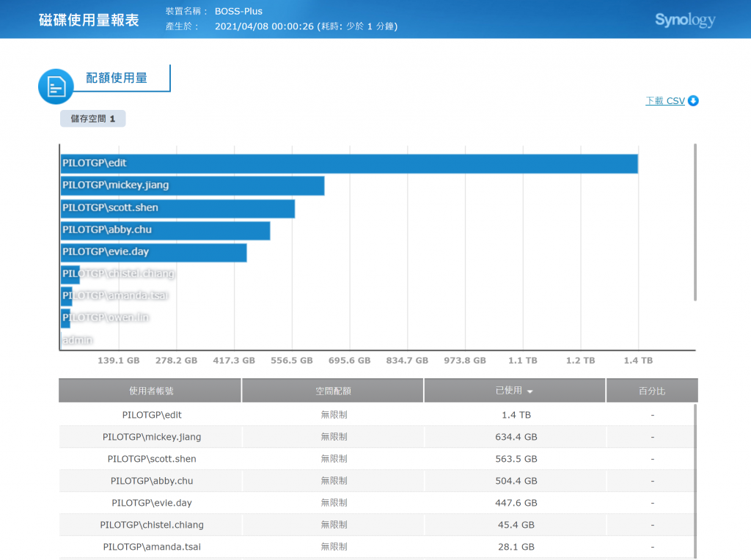Click PILOTGP\chistel.chiang in the table
The image size is (751, 560).
pos(152,525)
